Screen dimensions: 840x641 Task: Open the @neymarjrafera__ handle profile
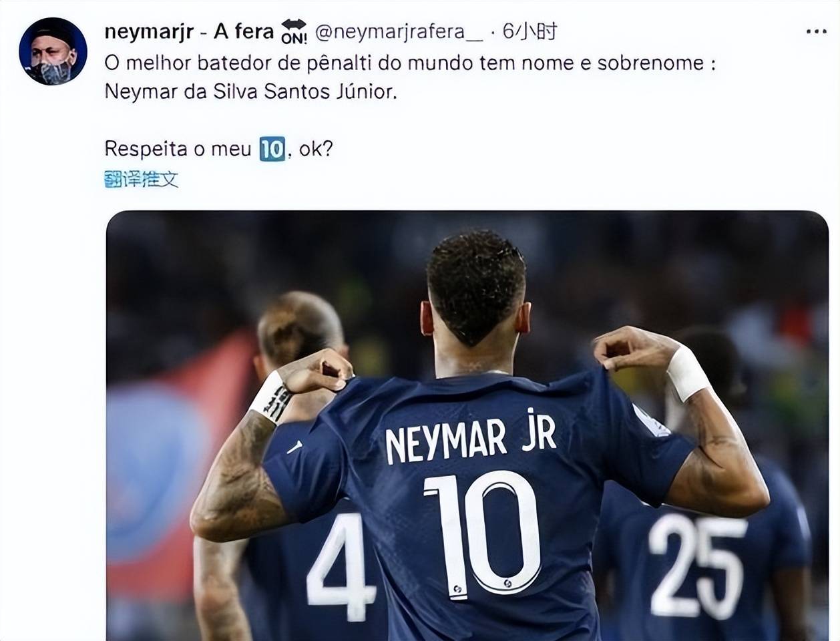(399, 31)
